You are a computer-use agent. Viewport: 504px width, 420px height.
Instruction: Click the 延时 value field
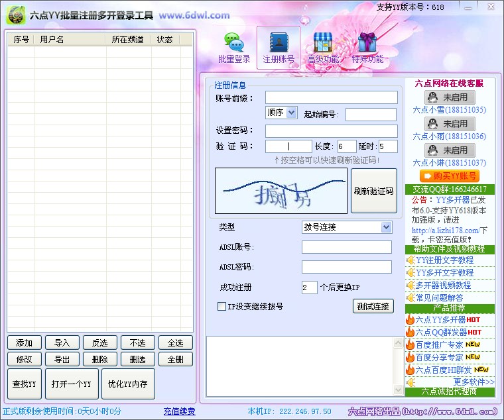coord(389,146)
